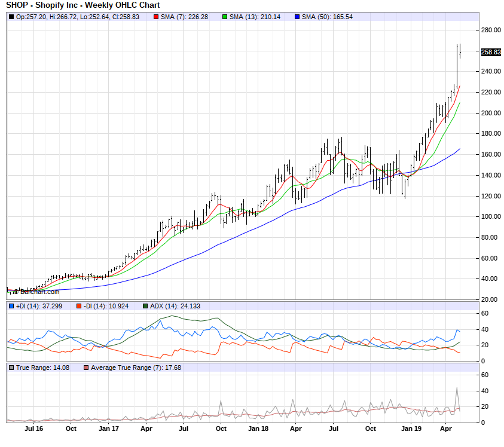Click the 'Jan 18' date axis label

[x=258, y=428]
